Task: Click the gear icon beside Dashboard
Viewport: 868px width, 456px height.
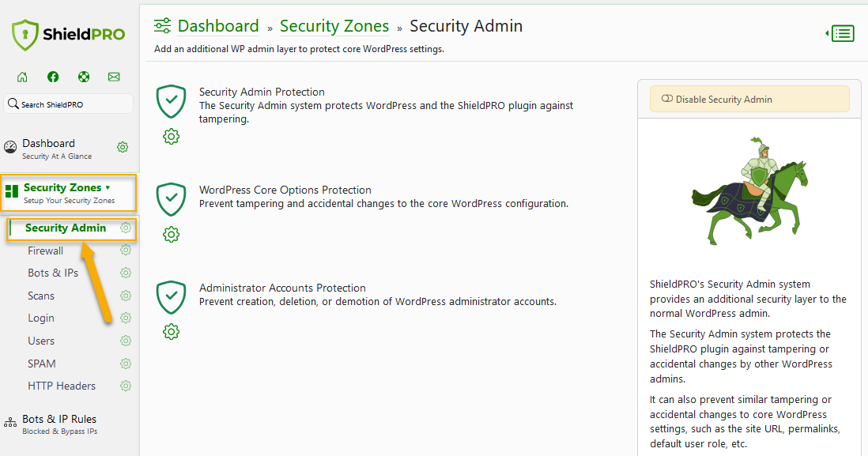Action: coord(123,147)
